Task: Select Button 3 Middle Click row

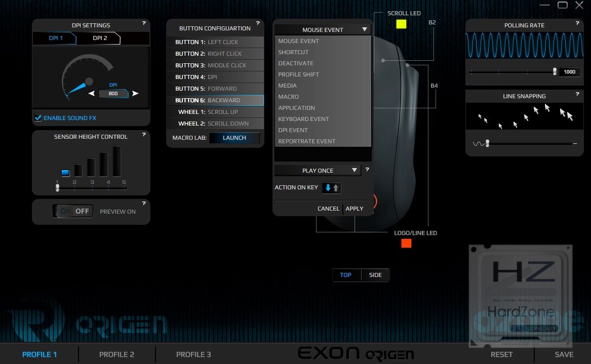Action: coord(215,65)
